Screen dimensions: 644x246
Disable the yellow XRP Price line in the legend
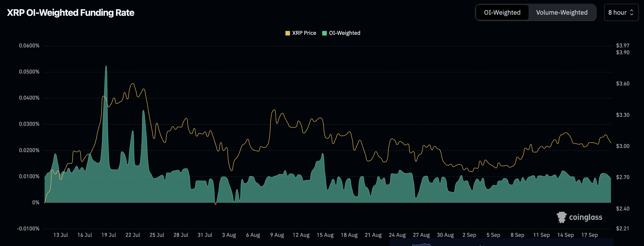[x=304, y=33]
